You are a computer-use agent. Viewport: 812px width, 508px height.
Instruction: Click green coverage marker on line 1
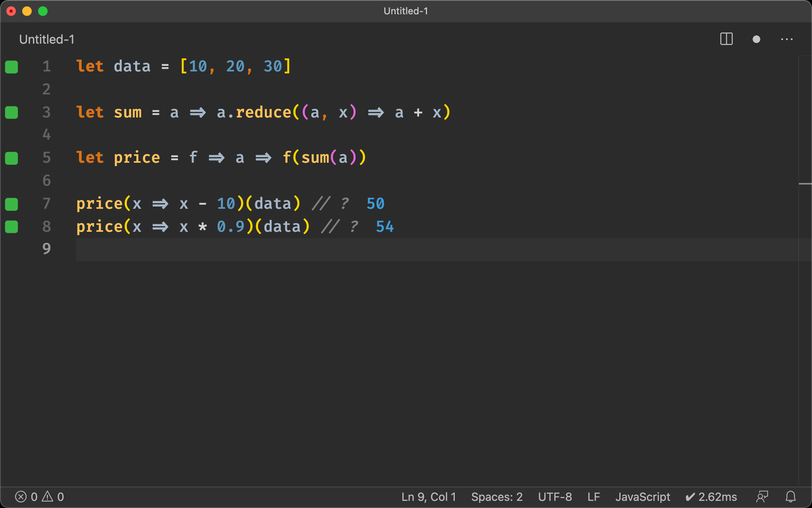11,67
